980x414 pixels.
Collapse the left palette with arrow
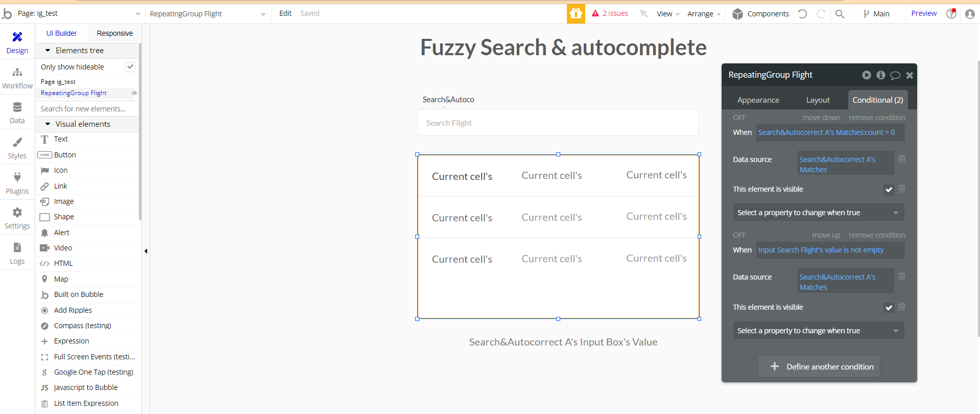(146, 251)
